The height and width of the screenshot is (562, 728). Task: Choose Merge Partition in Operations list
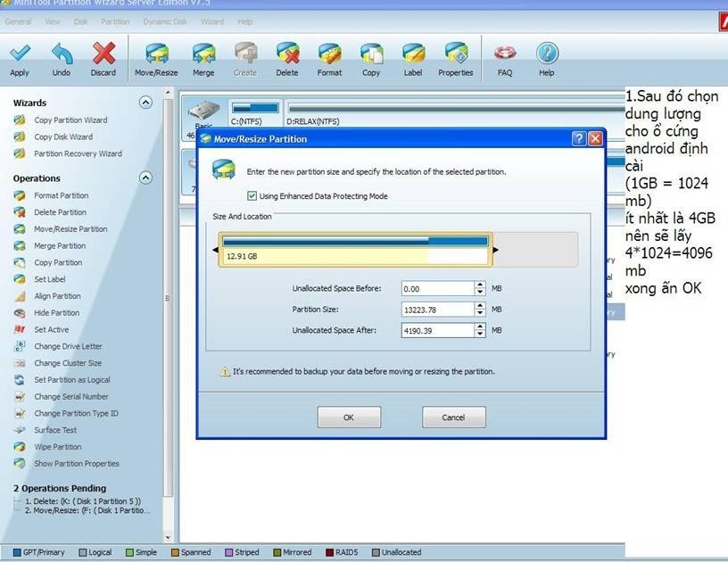60,246
